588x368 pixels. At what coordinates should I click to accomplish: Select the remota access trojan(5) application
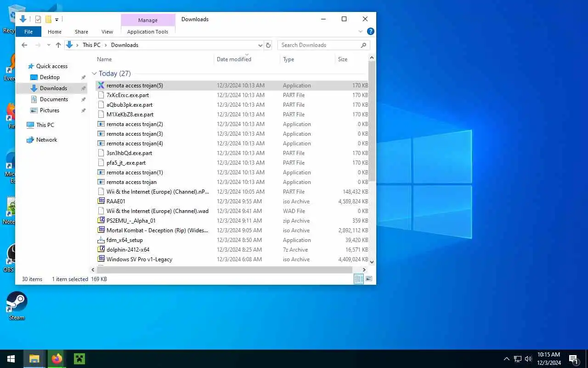[232, 86]
